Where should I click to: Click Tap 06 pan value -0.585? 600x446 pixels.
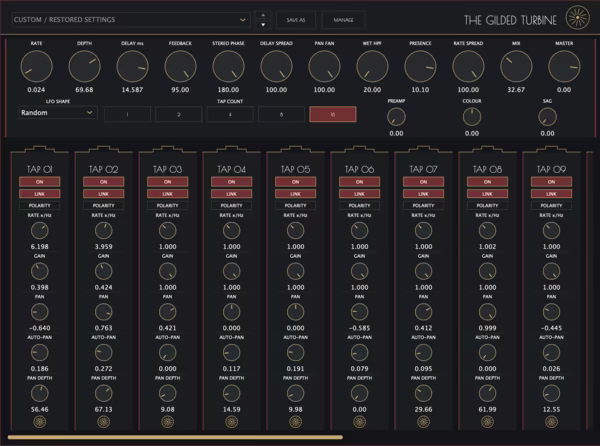coord(359,328)
